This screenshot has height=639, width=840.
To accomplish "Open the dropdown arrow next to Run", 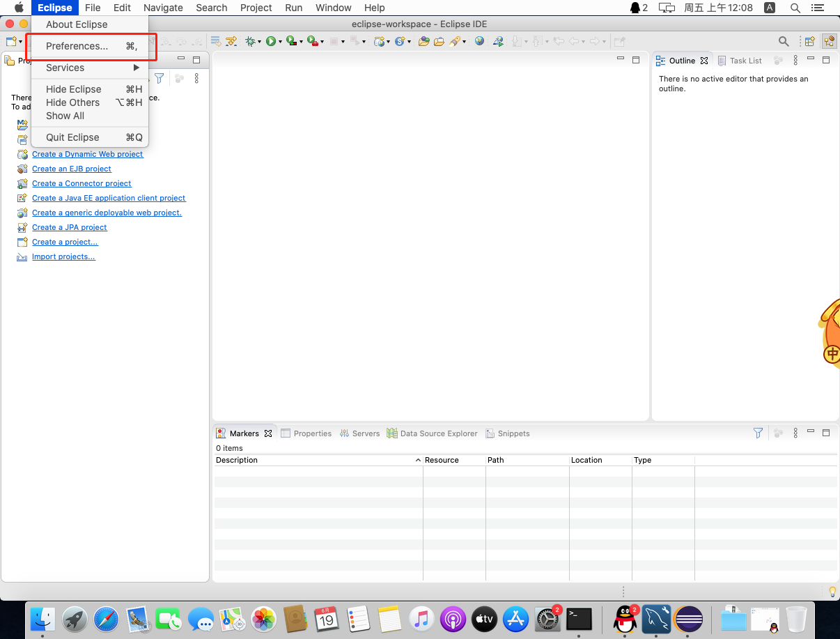I will tap(280, 42).
